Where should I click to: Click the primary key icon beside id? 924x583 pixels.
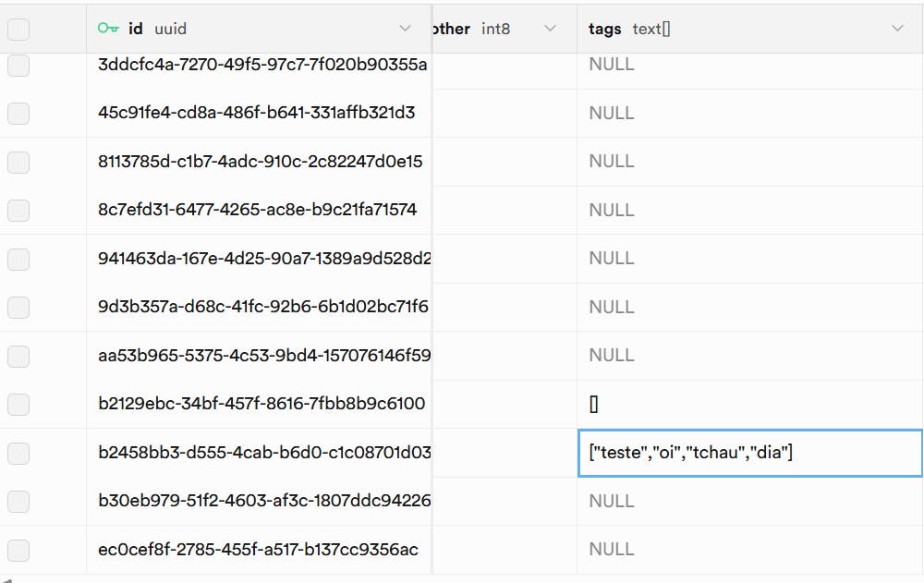(x=108, y=29)
